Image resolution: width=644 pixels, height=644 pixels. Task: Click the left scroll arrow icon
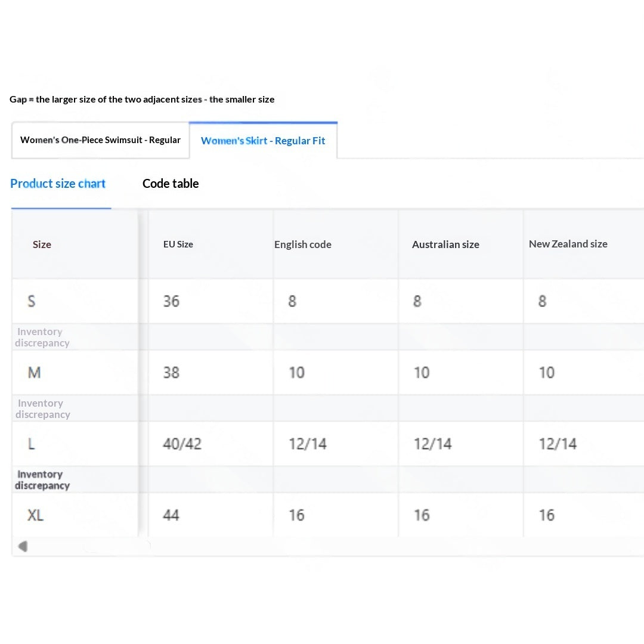point(23,546)
